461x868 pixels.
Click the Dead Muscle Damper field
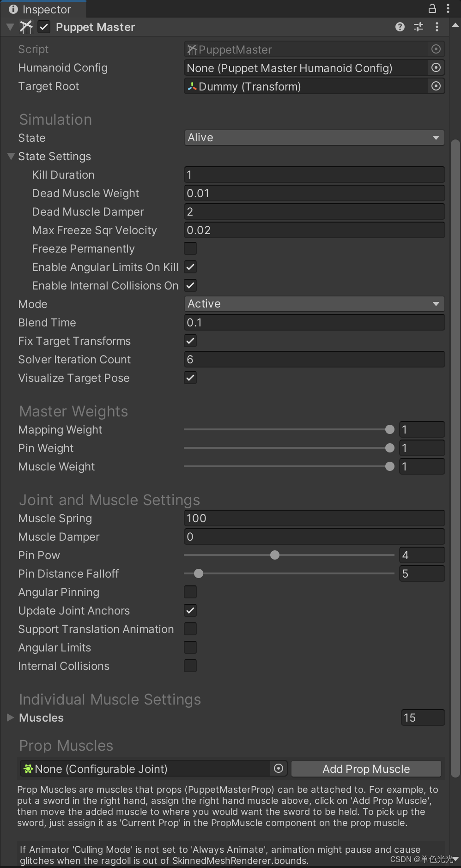click(x=314, y=211)
